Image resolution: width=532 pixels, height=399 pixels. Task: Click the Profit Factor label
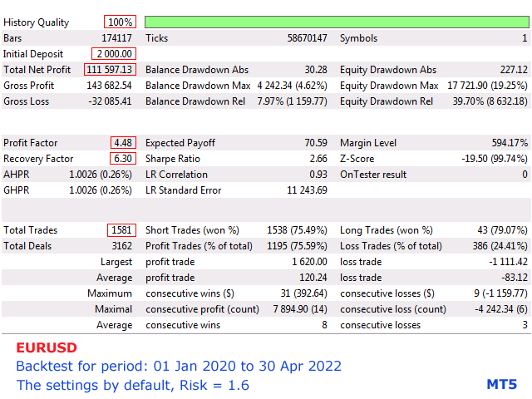pos(31,143)
